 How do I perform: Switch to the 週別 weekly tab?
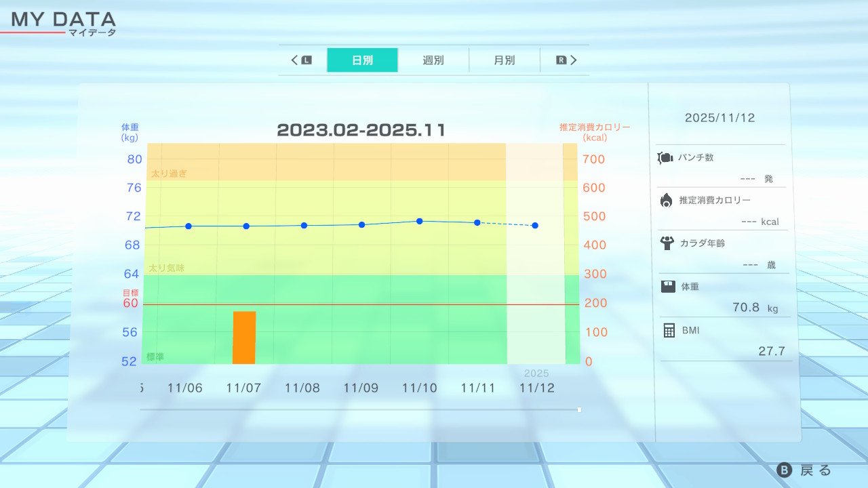[433, 60]
